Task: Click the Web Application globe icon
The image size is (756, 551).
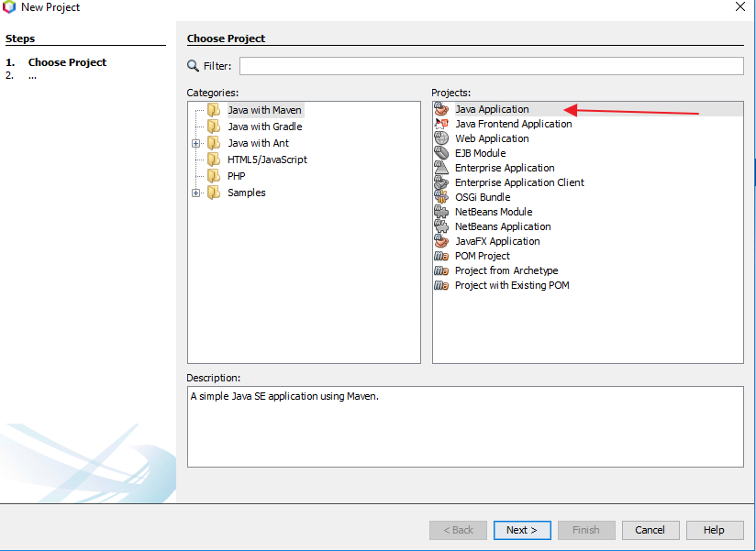Action: pos(441,138)
